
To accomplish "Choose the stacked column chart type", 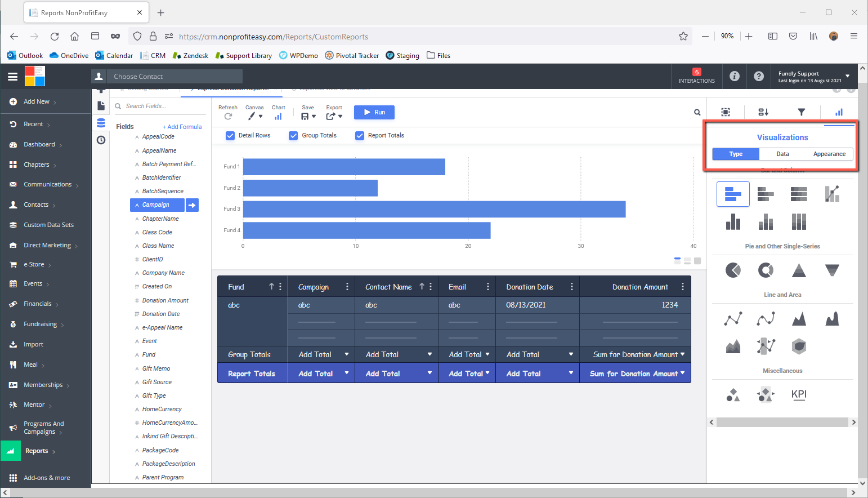I will click(x=766, y=221).
